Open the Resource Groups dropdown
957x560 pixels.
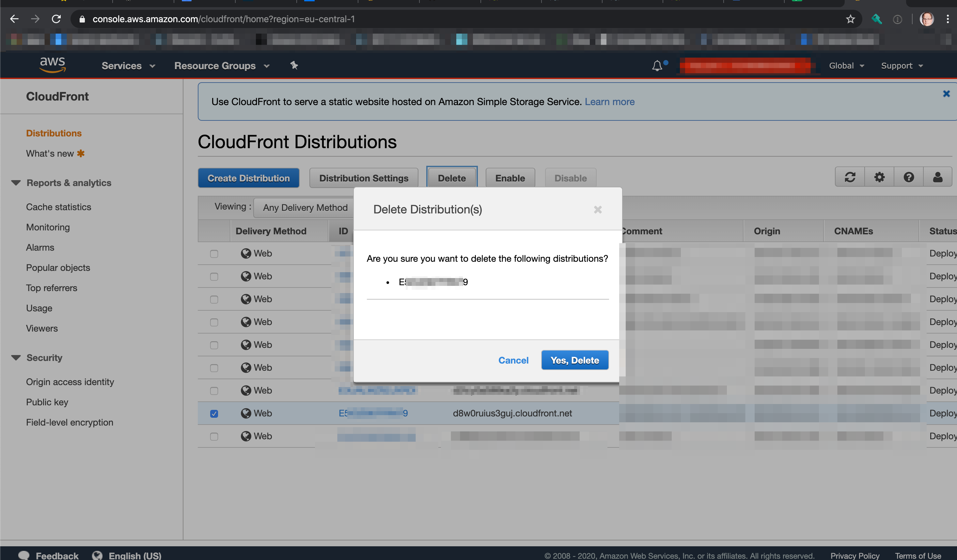pyautogui.click(x=222, y=66)
